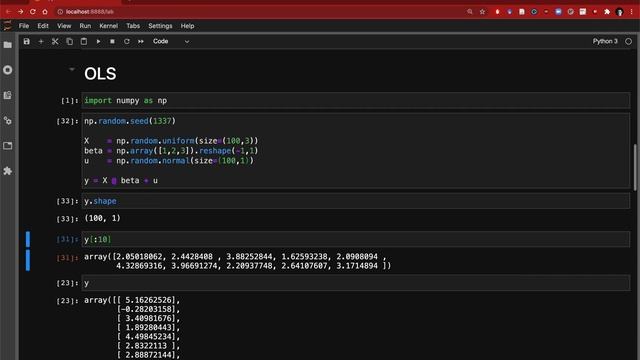Click the OLS heading text
The image size is (640, 360).
click(x=100, y=74)
